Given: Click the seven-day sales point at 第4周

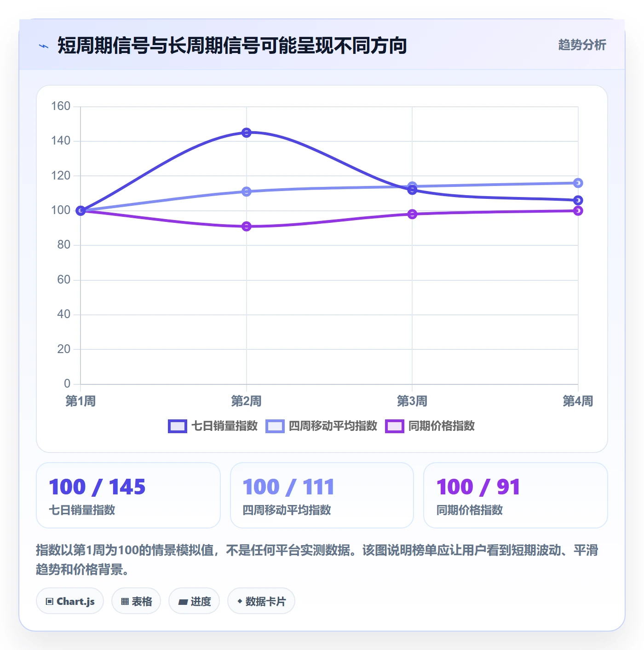Looking at the screenshot, I should 578,200.
